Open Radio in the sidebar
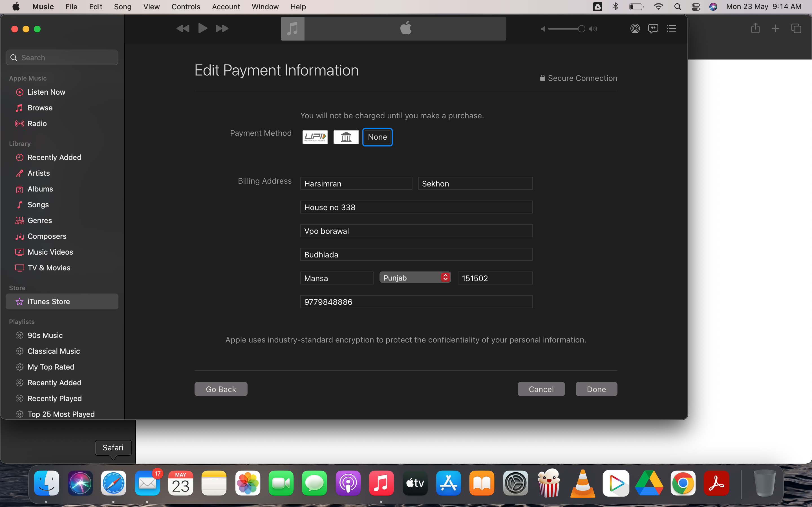Image resolution: width=812 pixels, height=507 pixels. (x=37, y=123)
